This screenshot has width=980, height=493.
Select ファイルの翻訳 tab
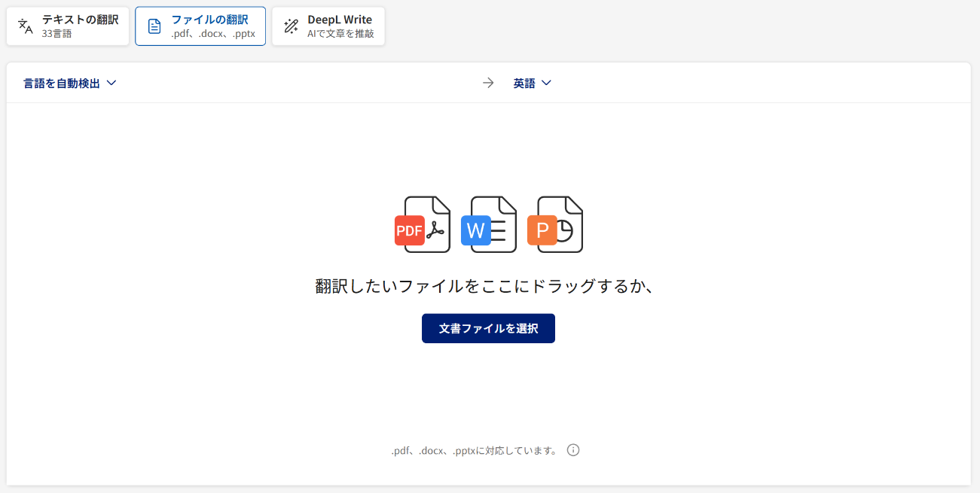[200, 26]
